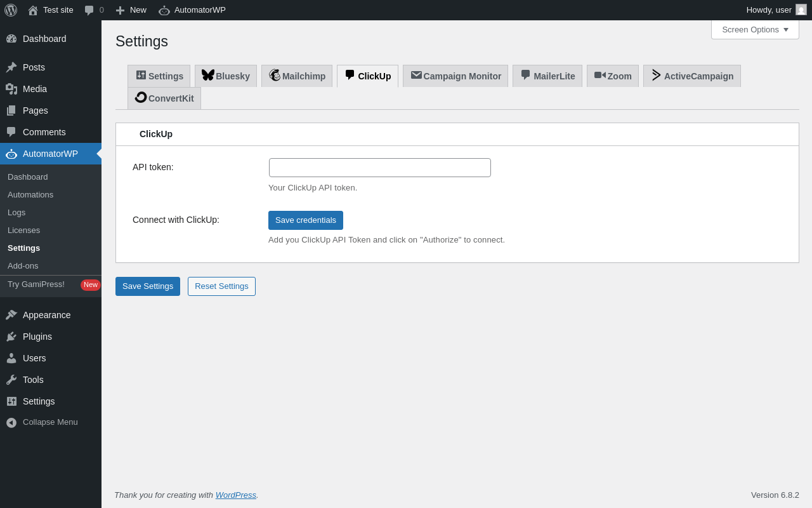Viewport: 812px width, 508px height.
Task: Open the ActiveCampaign tab label
Action: tap(699, 76)
